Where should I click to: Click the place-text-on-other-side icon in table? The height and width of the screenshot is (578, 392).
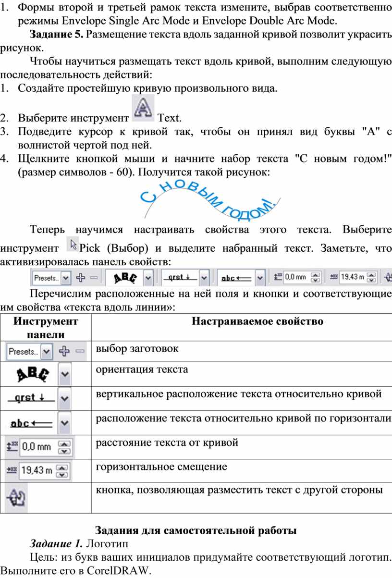point(16,499)
